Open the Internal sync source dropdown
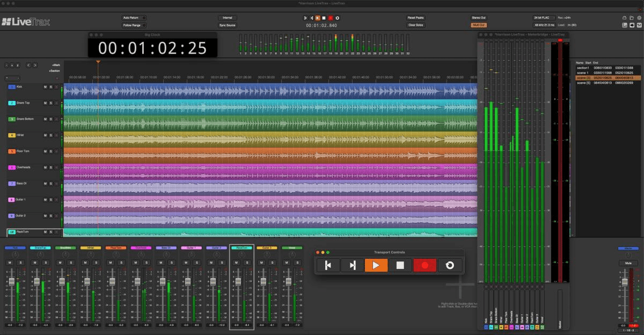The width and height of the screenshot is (644, 335). (x=227, y=18)
